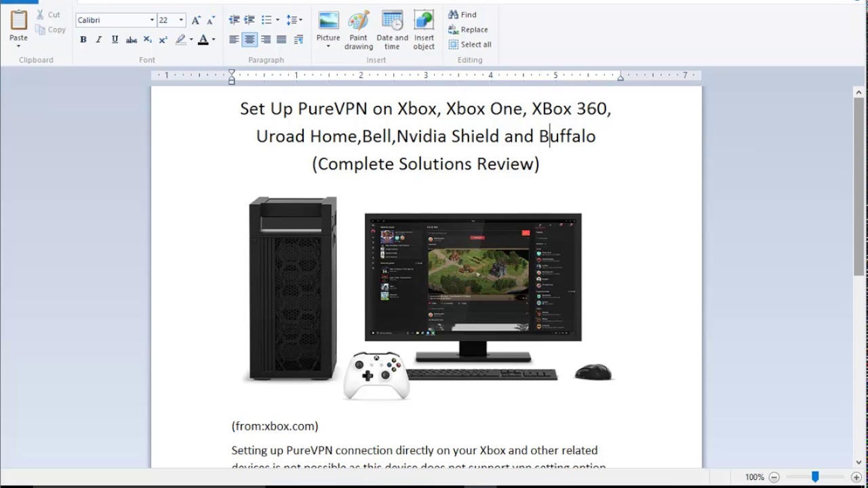Toggle superscript formatting
The image size is (868, 488).
pyautogui.click(x=163, y=40)
